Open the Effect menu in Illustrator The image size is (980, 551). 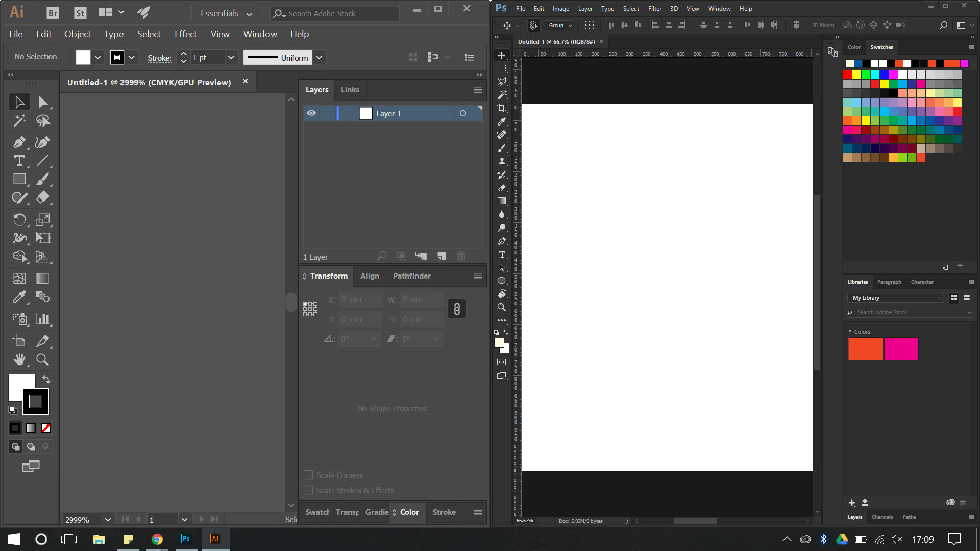click(x=186, y=34)
